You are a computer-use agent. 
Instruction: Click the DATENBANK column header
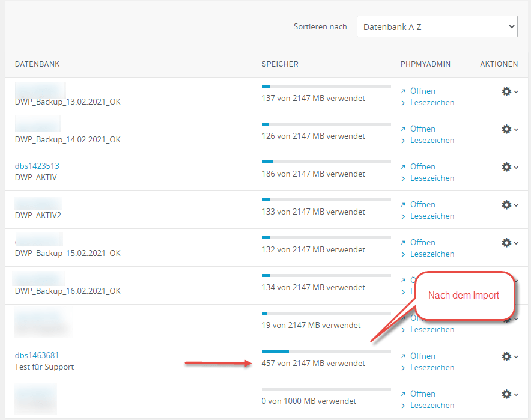point(37,64)
